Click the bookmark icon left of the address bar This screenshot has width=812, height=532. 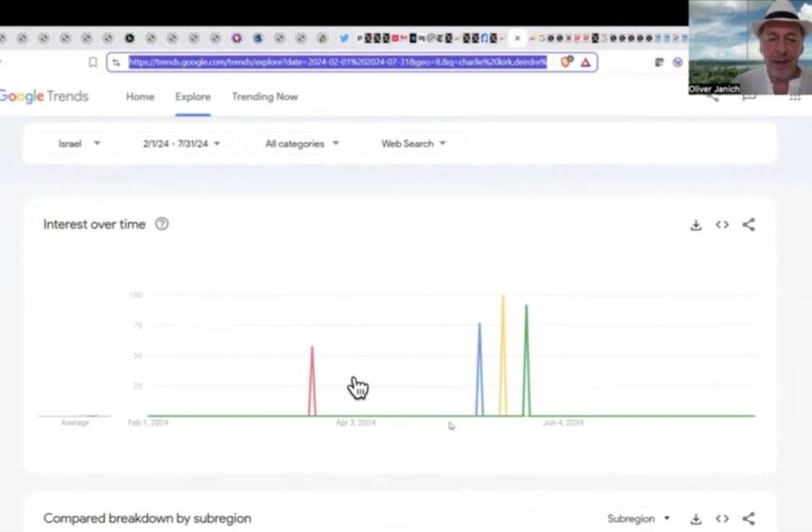click(92, 63)
